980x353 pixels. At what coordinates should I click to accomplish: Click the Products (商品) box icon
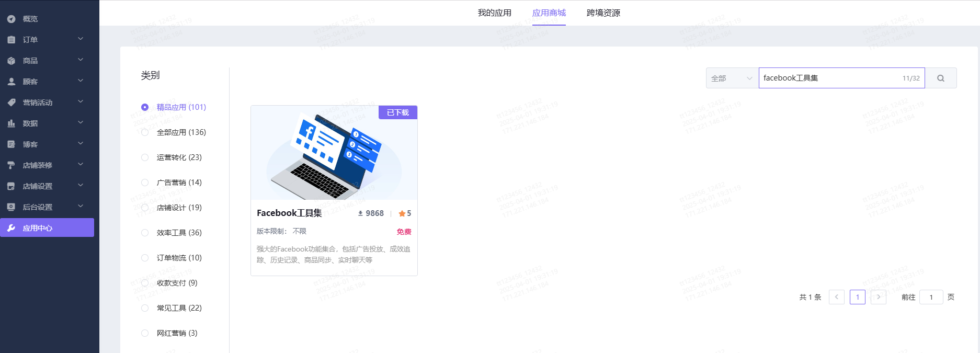click(11, 61)
